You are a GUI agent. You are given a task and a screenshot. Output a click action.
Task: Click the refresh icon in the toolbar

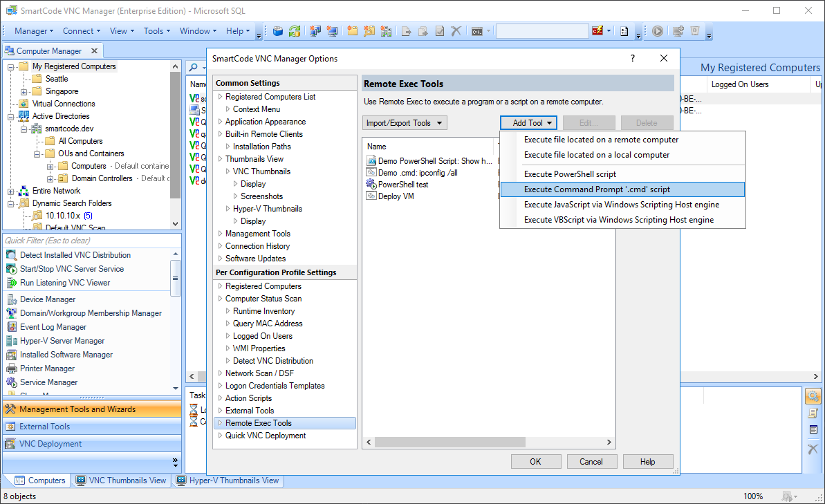coord(295,31)
